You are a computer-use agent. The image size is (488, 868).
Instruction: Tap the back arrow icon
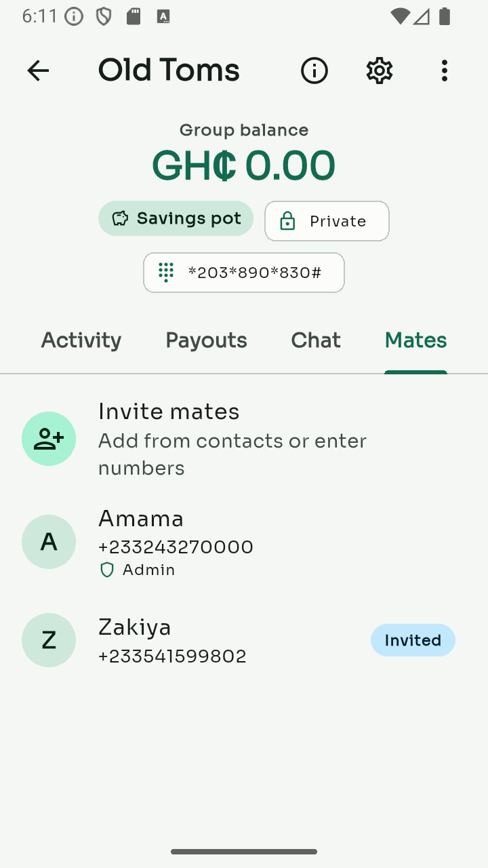tap(38, 71)
